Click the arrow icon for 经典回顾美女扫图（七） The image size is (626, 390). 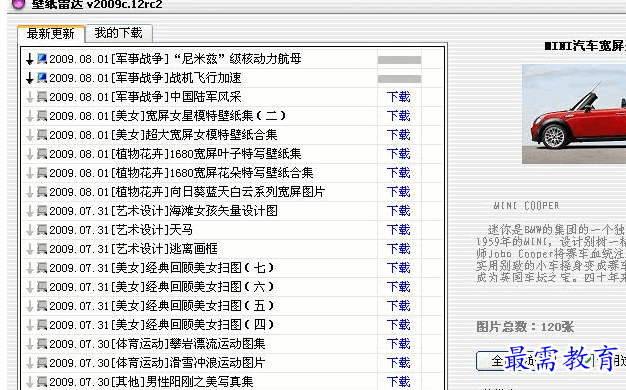pos(30,268)
